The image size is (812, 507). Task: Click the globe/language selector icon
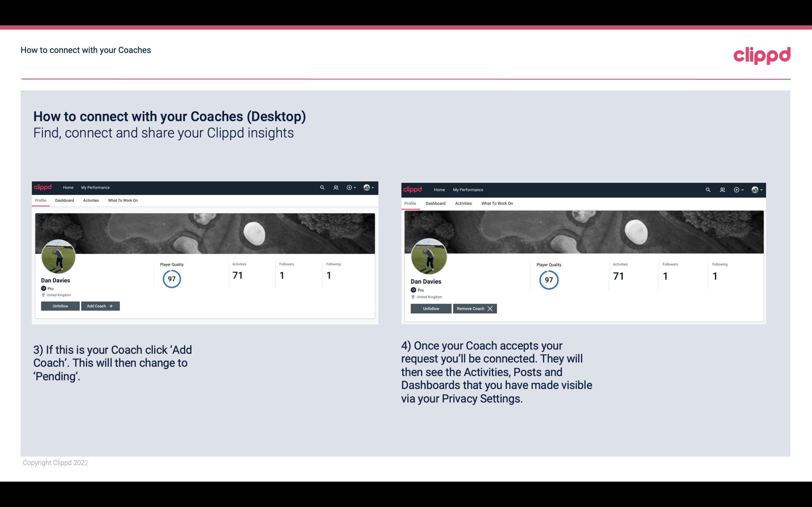pos(366,187)
